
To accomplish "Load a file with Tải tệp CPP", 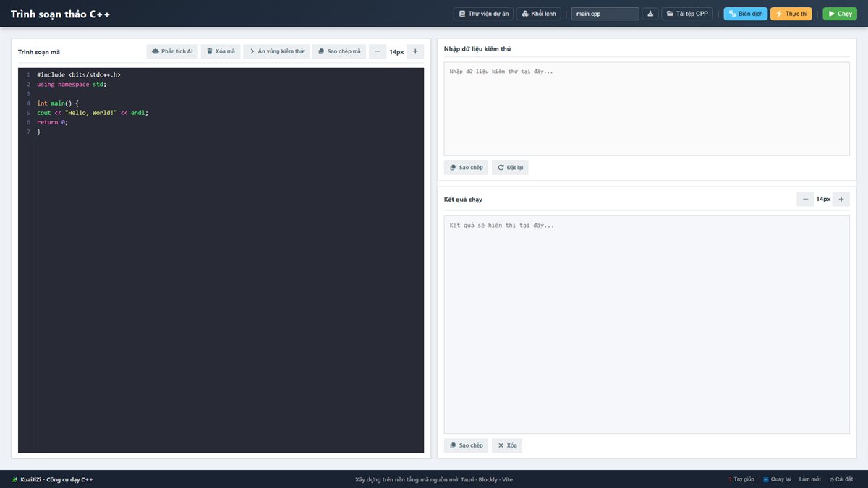I will 687,14.
